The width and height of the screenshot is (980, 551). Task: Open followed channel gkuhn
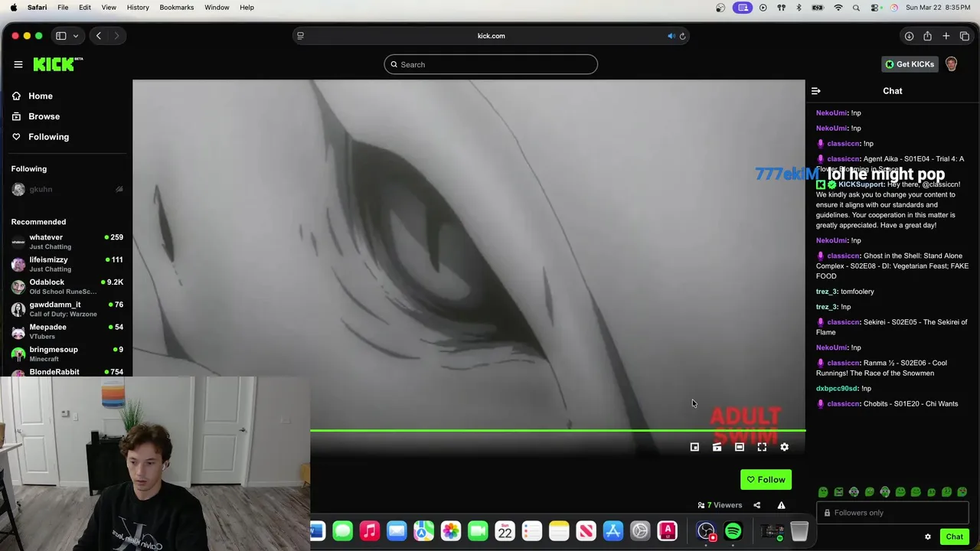(x=67, y=189)
